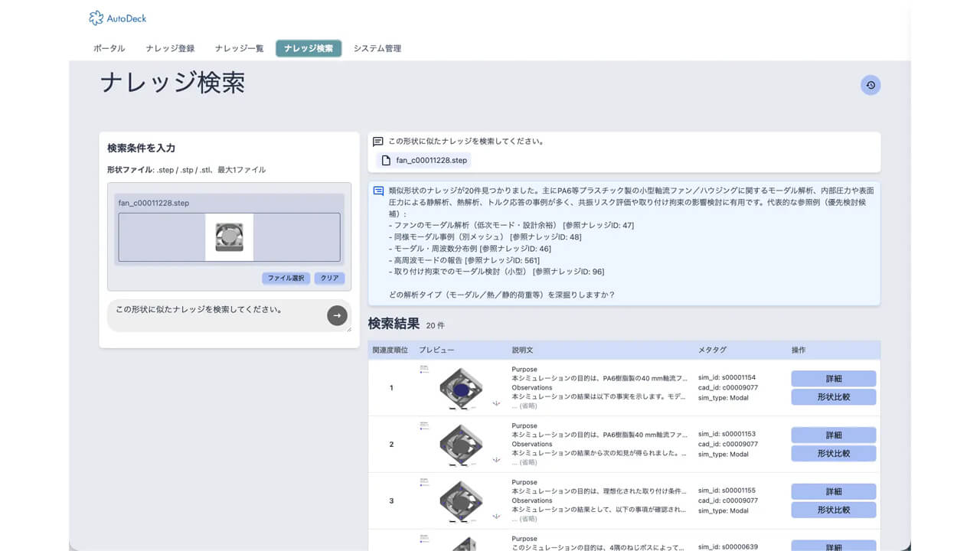
Task: Click the 関連度順位 column header
Action: (x=390, y=350)
